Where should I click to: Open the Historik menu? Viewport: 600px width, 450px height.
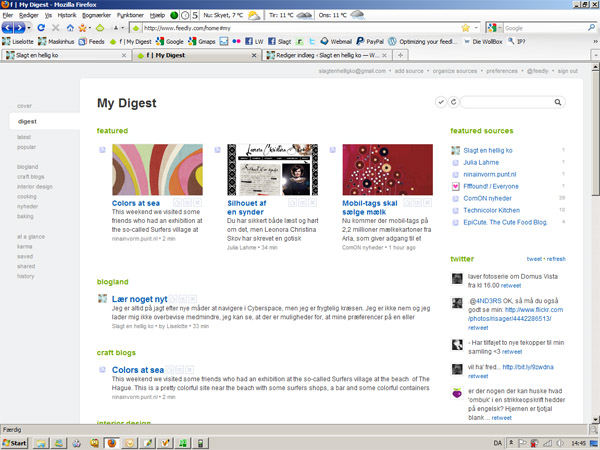67,15
